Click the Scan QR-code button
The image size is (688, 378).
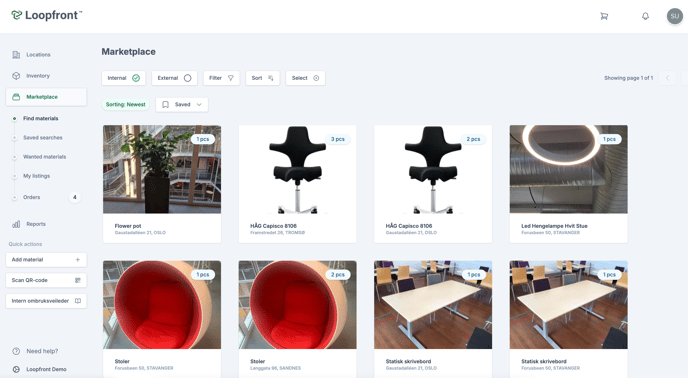46,280
